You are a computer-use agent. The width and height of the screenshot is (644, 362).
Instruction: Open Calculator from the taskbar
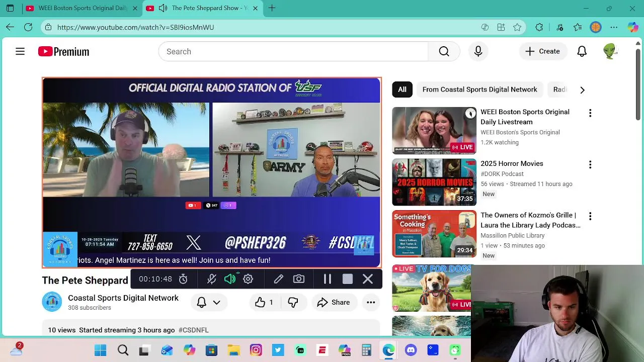point(366,350)
